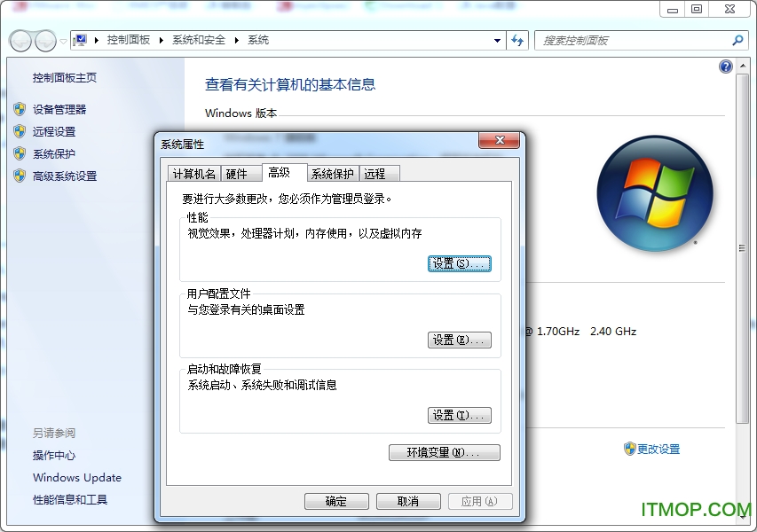Click the shield icon beside 远程设置
Viewport: 757px width, 532px height.
20,130
